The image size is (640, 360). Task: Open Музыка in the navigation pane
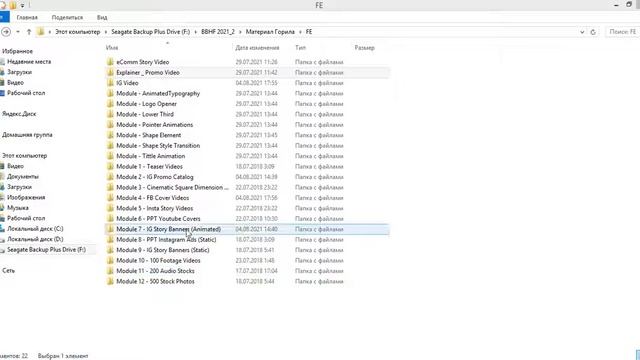(x=18, y=208)
